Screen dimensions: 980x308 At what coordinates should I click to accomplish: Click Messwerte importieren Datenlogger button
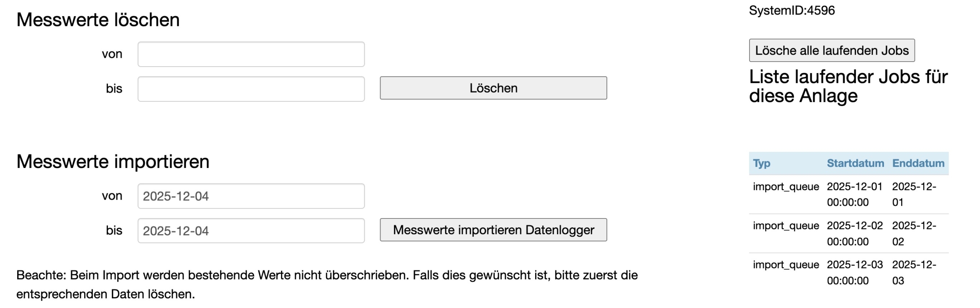click(x=493, y=230)
